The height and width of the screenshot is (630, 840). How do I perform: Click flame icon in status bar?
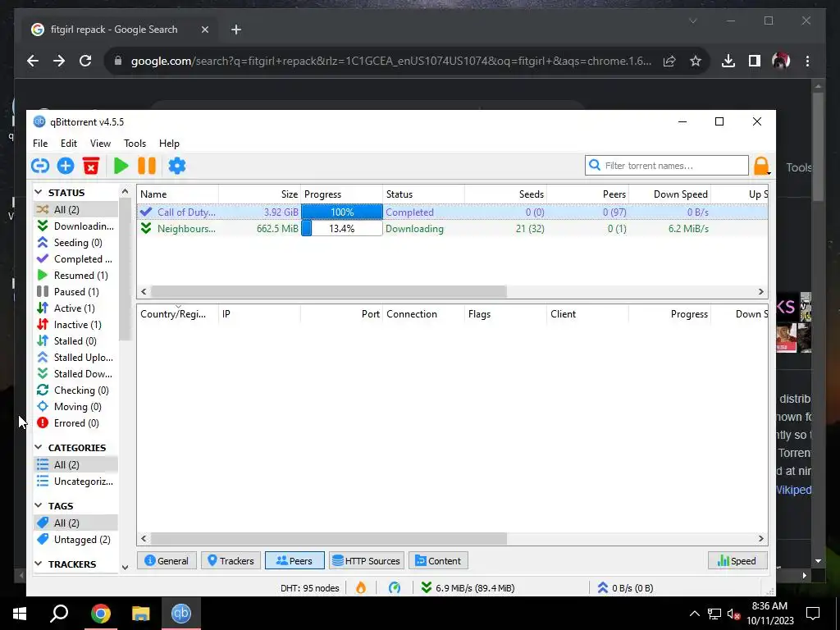361,587
